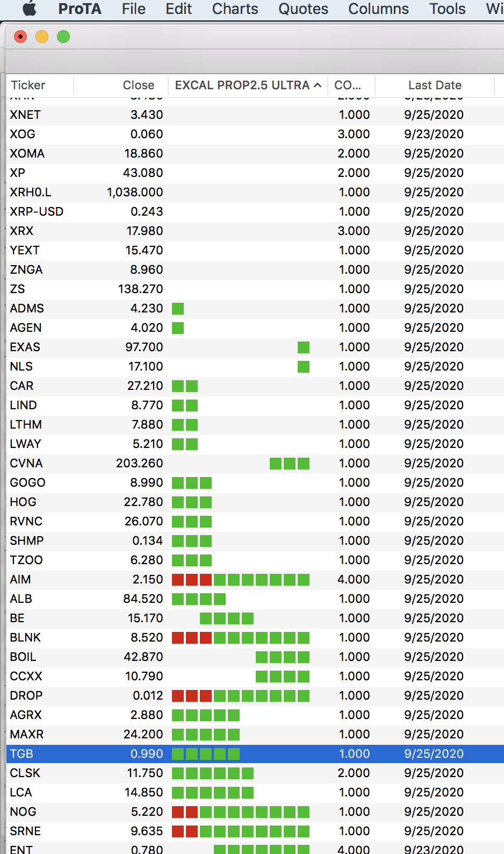Image resolution: width=504 pixels, height=854 pixels.
Task: Select the GOGO ticker
Action: tap(27, 482)
